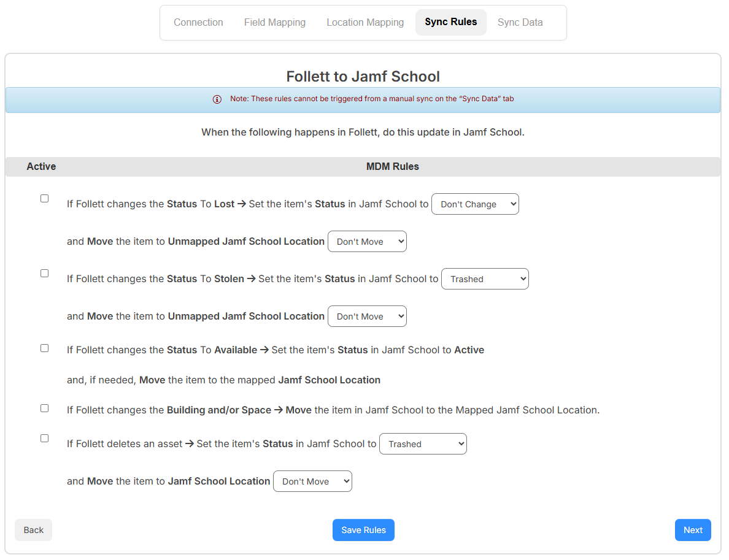The width and height of the screenshot is (729, 560).
Task: Select the Sync Data tab
Action: tap(520, 22)
